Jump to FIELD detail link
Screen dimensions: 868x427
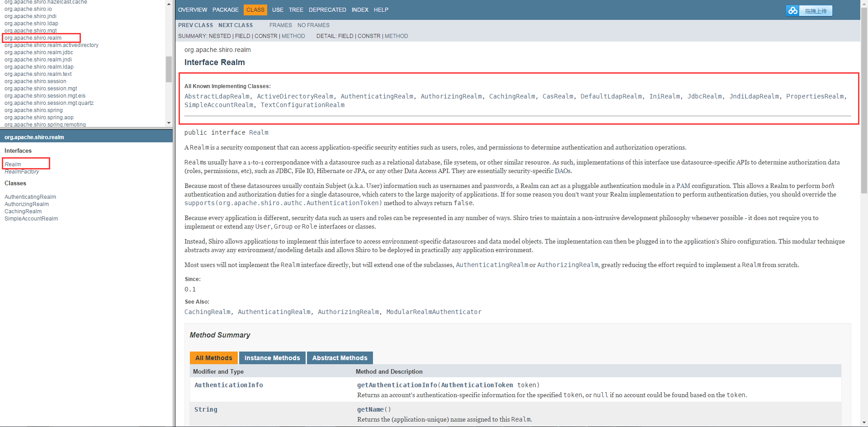(x=346, y=36)
